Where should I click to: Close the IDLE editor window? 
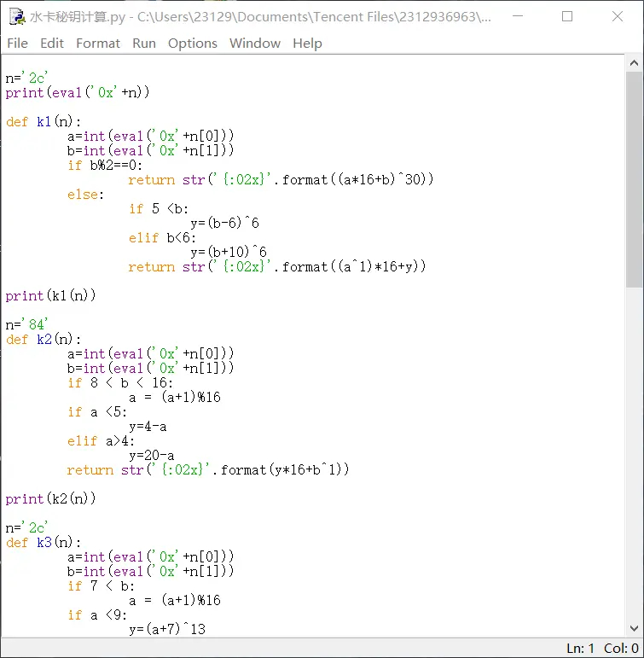click(618, 16)
